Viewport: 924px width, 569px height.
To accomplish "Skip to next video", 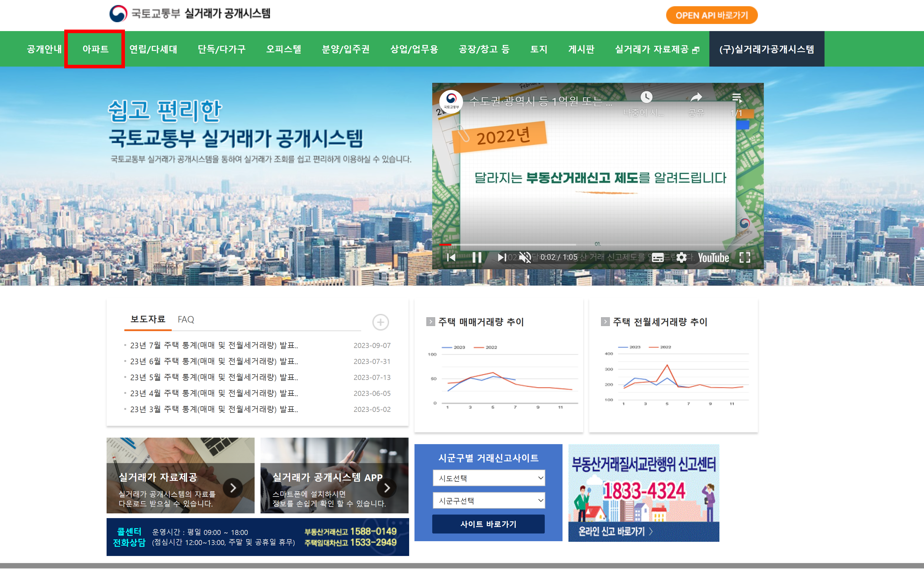I will click(501, 257).
